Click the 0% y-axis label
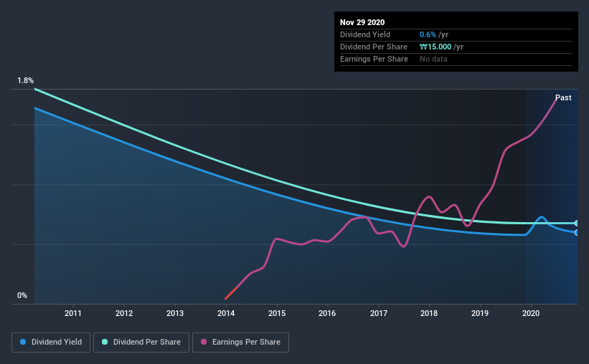 (x=22, y=296)
